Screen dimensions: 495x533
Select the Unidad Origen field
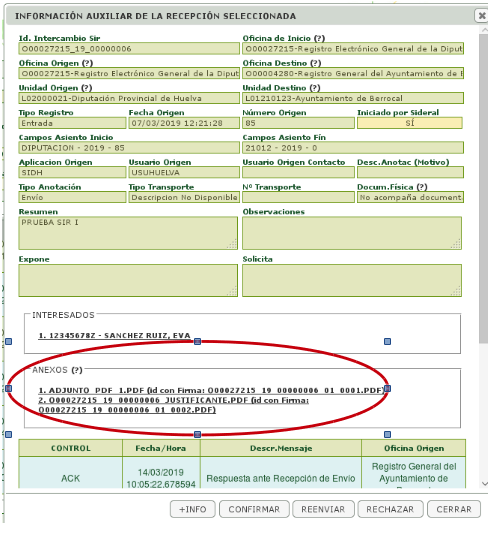tap(129, 98)
